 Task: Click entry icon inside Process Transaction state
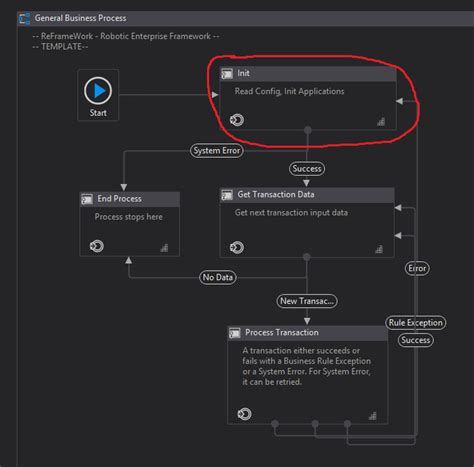click(x=244, y=414)
